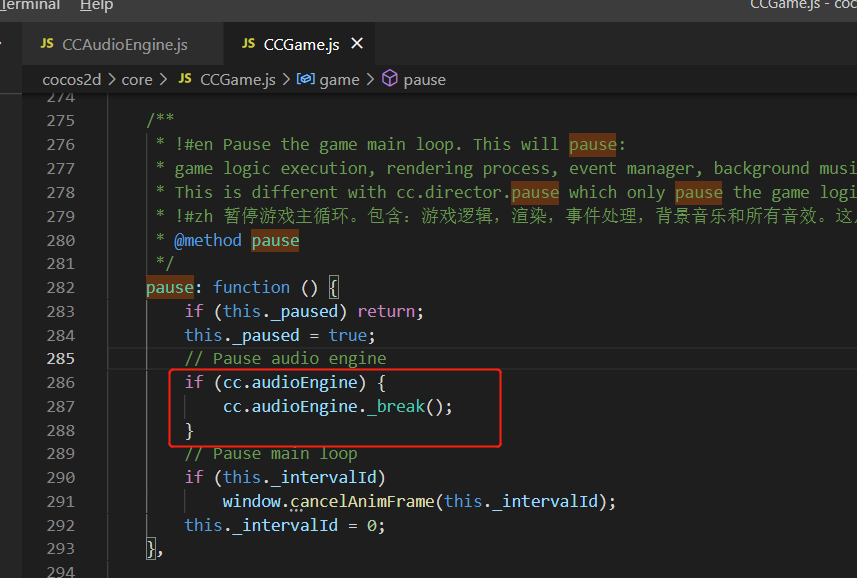Click line number 285 in gutter
This screenshot has height=578, width=857.
61,359
